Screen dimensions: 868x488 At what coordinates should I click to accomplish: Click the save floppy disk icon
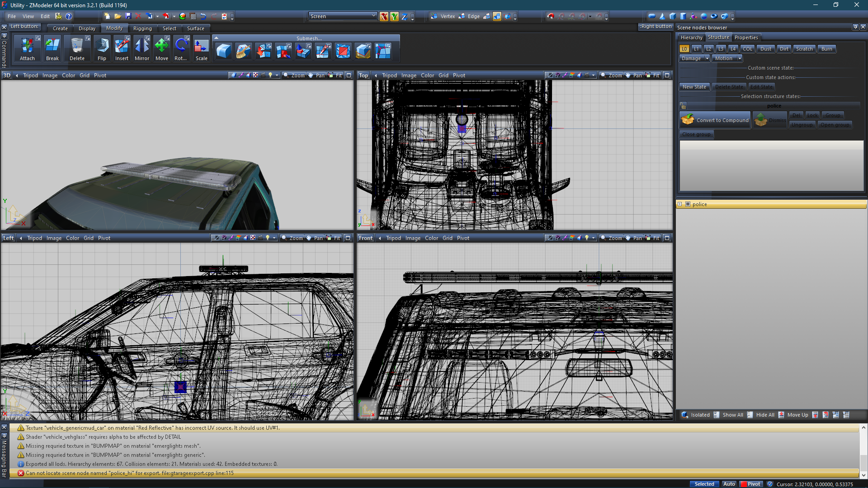pos(128,16)
